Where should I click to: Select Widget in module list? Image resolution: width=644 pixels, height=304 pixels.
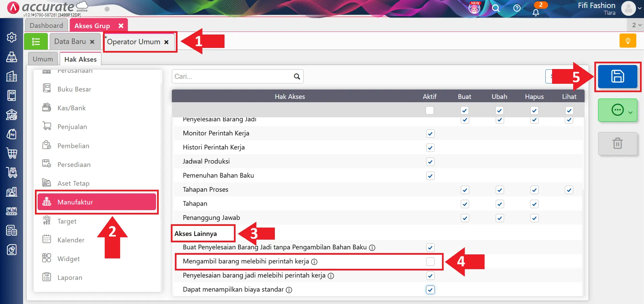pyautogui.click(x=97, y=259)
